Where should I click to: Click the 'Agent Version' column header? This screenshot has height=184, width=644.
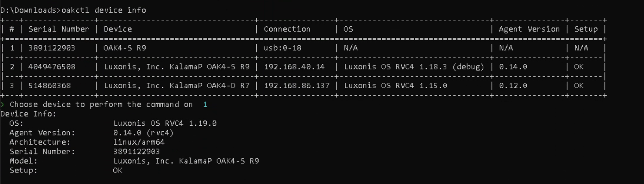[x=529, y=29]
